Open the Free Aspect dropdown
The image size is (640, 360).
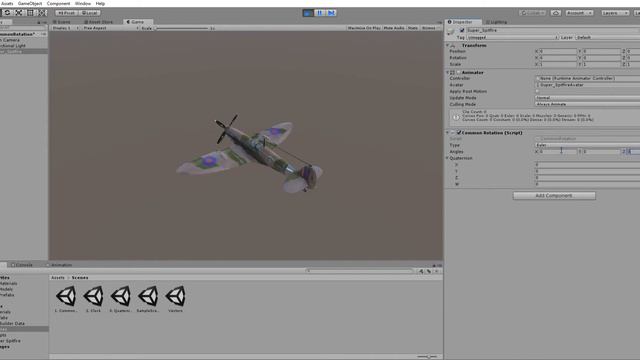point(111,28)
